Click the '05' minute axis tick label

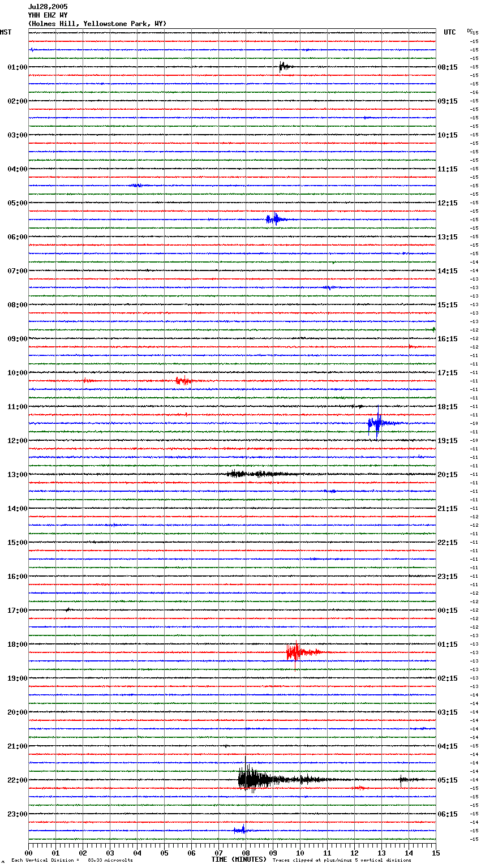pos(165,853)
